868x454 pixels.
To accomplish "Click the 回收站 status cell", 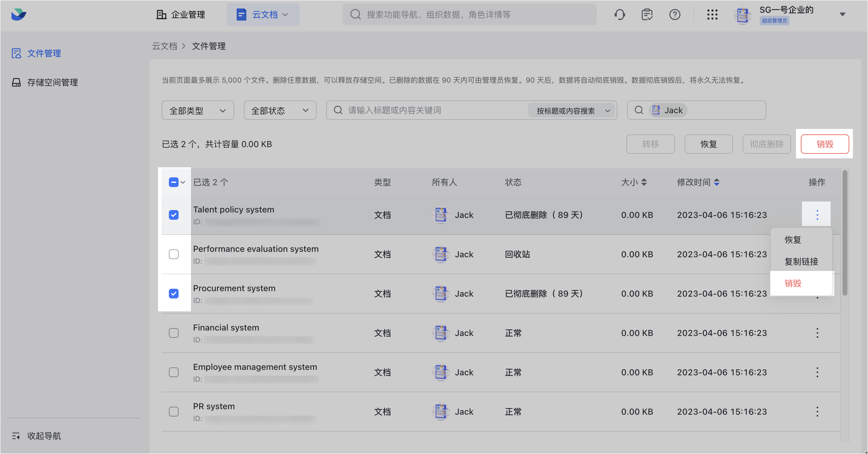I will (x=517, y=254).
